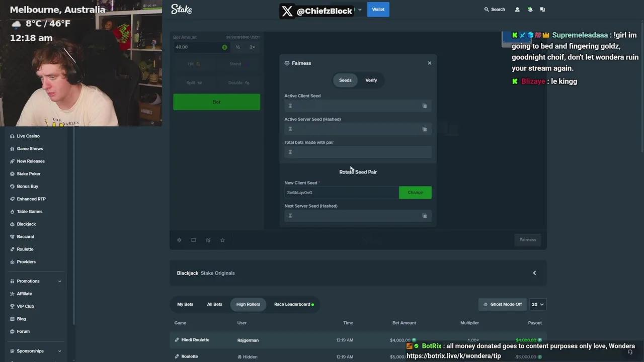Open the Forum chat-bubble icon
The height and width of the screenshot is (362, 644).
click(12, 331)
